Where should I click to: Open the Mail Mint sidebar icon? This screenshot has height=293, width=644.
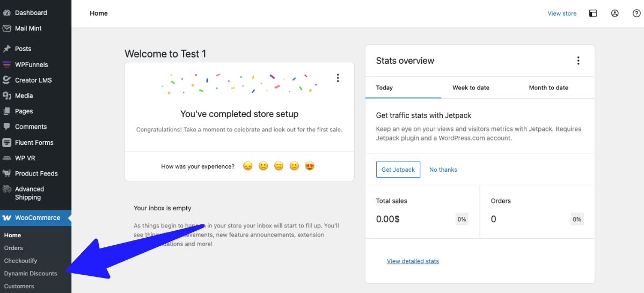[x=7, y=28]
